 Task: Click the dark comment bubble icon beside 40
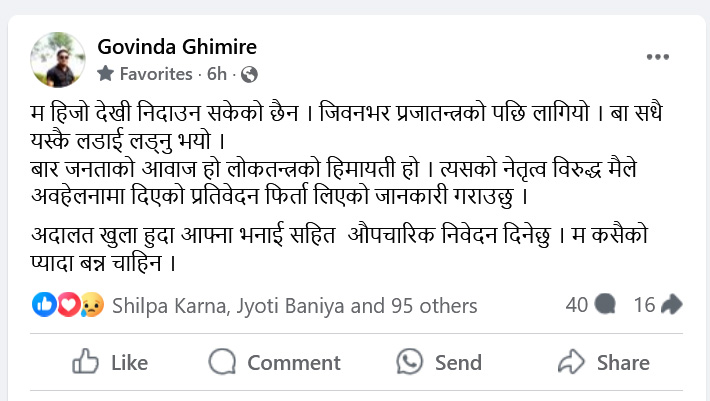[x=604, y=304]
